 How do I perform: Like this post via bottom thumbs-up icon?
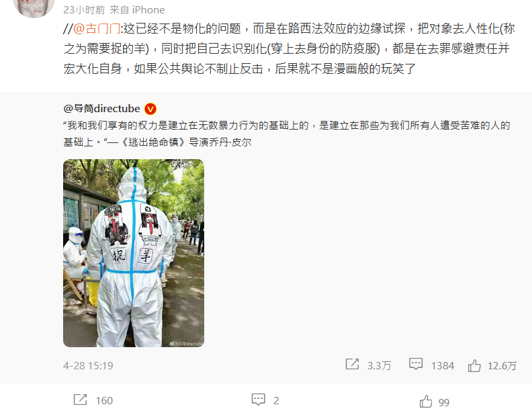[x=426, y=402]
